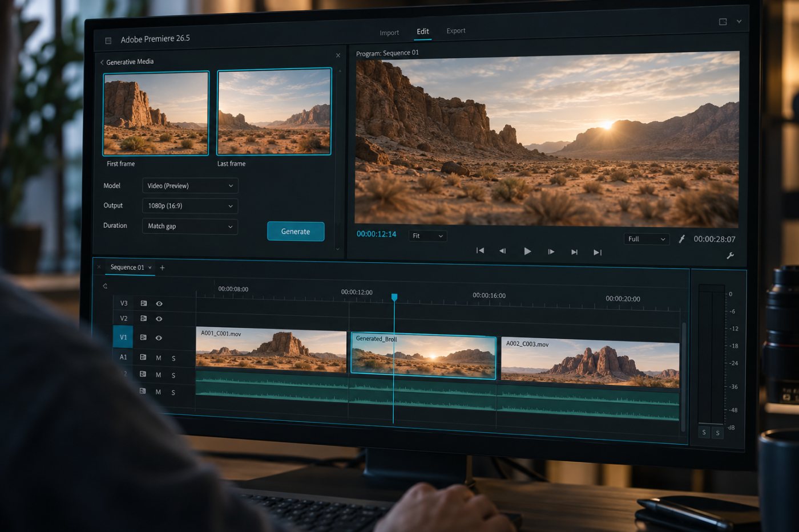This screenshot has width=799, height=532.
Task: Click the V1 track output icon left of its eye
Action: click(x=143, y=338)
